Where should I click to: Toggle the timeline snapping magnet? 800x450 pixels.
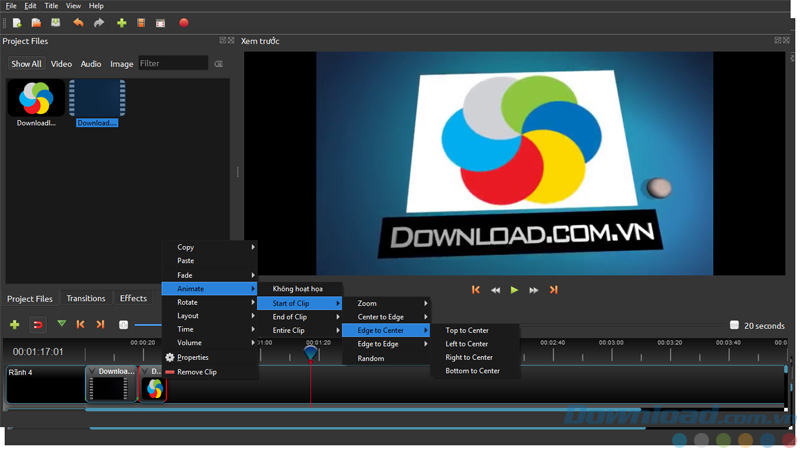(38, 325)
